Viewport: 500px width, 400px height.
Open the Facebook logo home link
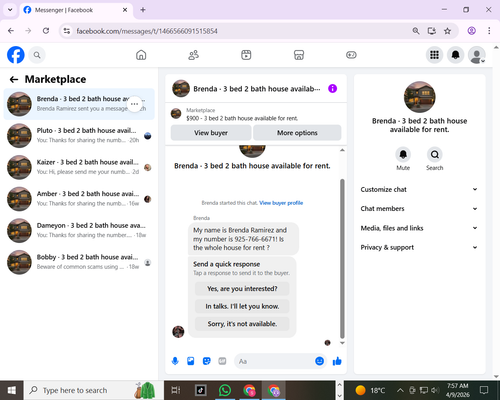[16, 55]
